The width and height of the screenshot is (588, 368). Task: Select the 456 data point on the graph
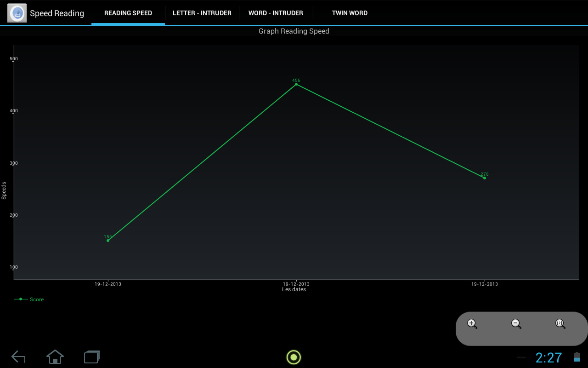[x=296, y=84]
